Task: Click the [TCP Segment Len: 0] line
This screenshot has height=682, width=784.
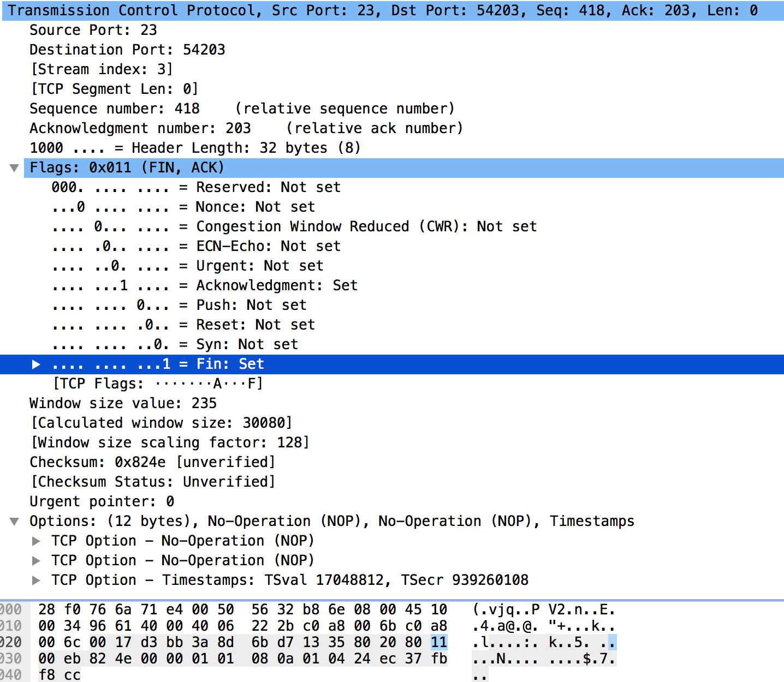Action: (x=115, y=89)
